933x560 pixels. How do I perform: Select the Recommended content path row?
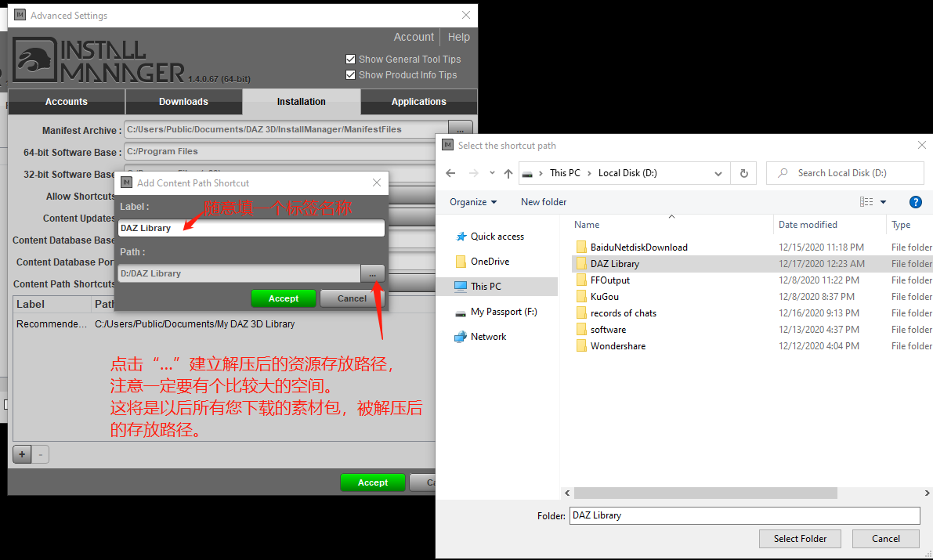[224, 324]
